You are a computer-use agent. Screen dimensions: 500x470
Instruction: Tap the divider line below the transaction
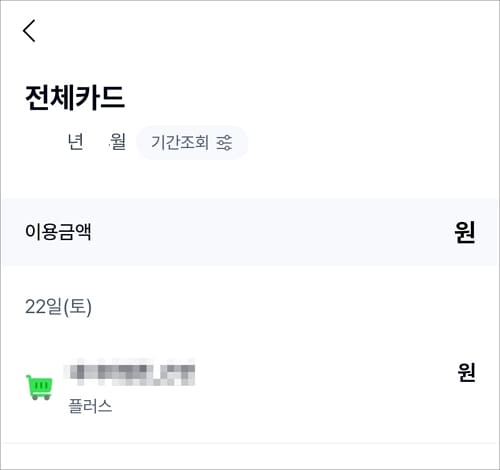point(250,443)
